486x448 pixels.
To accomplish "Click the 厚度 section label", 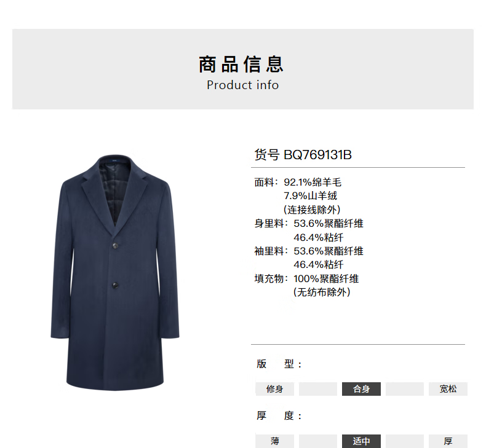I will pos(279,416).
